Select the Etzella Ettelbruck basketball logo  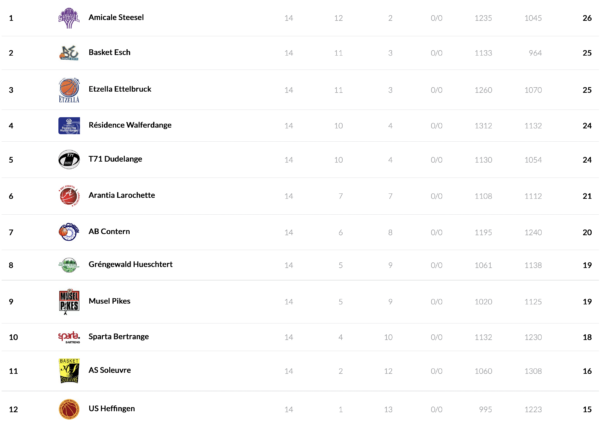click(69, 90)
